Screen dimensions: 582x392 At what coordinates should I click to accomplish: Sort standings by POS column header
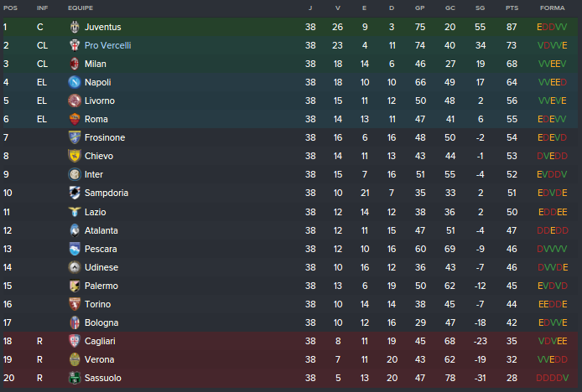click(x=10, y=8)
